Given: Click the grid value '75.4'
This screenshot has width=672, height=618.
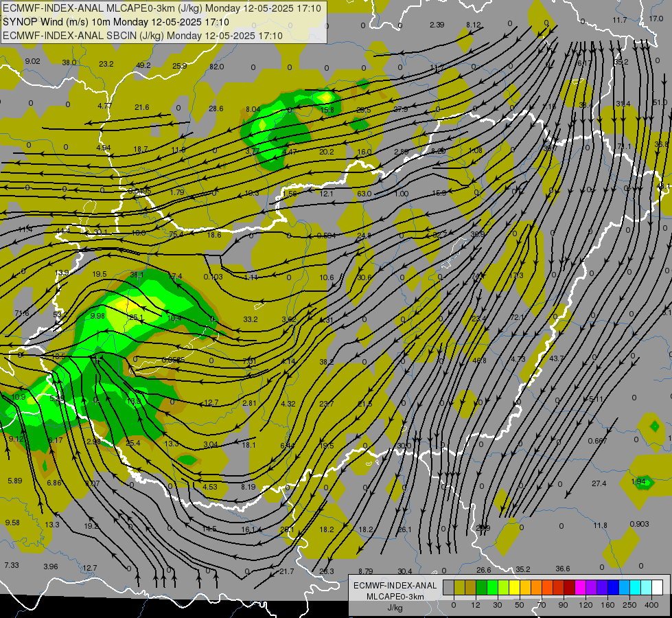Looking at the screenshot, I should coord(176,235).
